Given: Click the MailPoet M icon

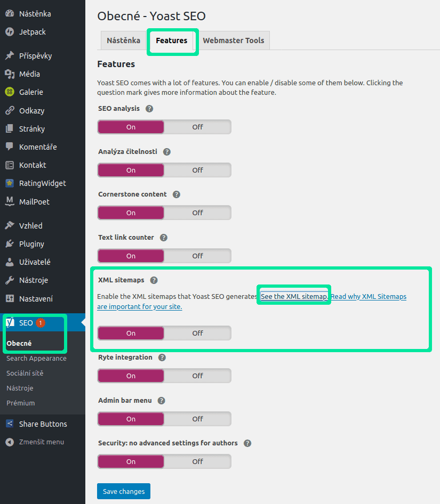Looking at the screenshot, I should coord(10,201).
